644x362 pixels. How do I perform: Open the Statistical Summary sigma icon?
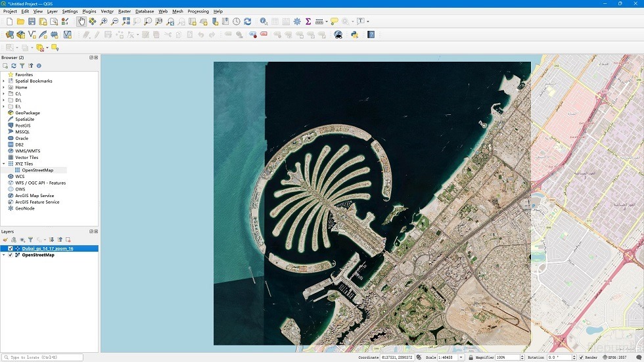click(x=308, y=22)
